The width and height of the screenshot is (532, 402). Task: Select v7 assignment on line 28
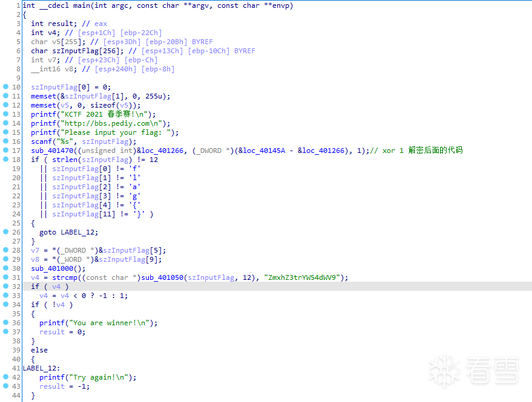(x=99, y=250)
